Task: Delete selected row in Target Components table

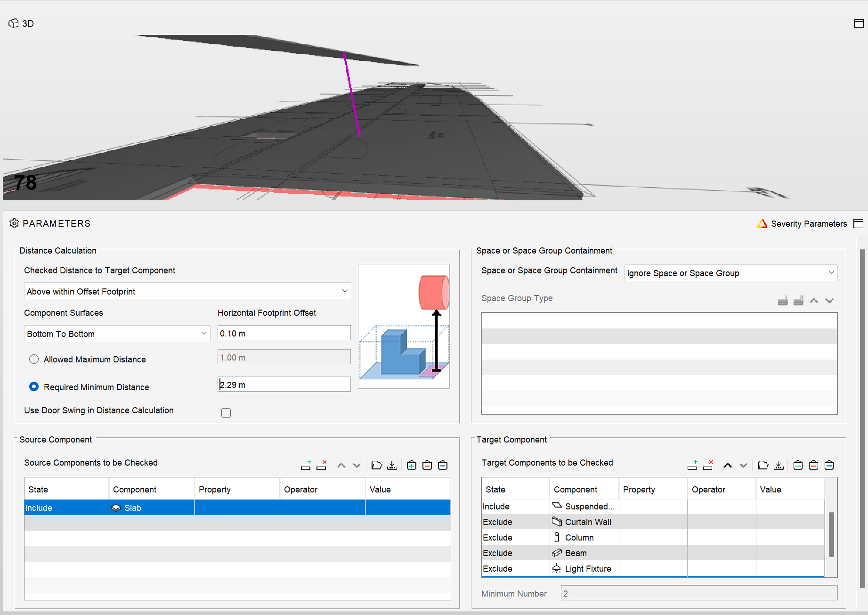Action: 708,465
